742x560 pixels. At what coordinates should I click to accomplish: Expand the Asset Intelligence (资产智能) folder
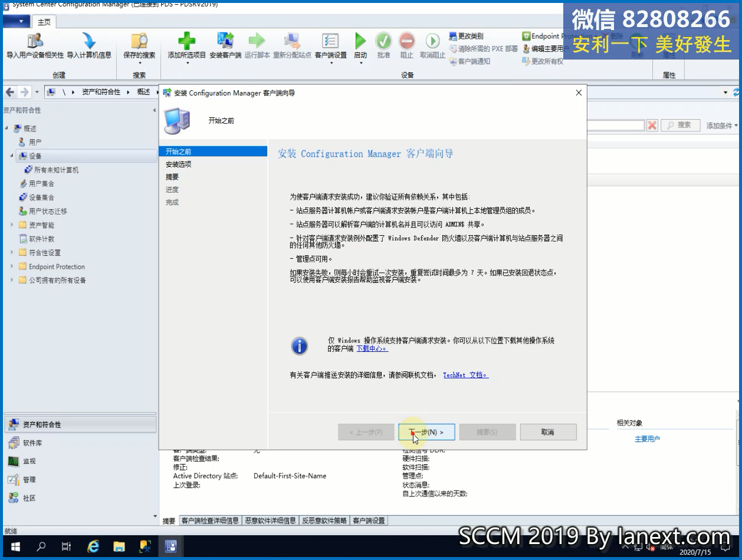pos(12,225)
